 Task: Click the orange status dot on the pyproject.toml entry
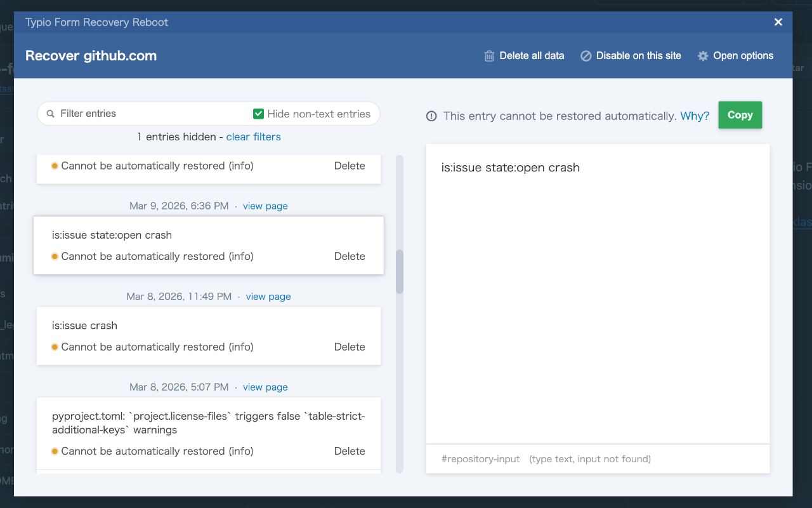click(55, 451)
